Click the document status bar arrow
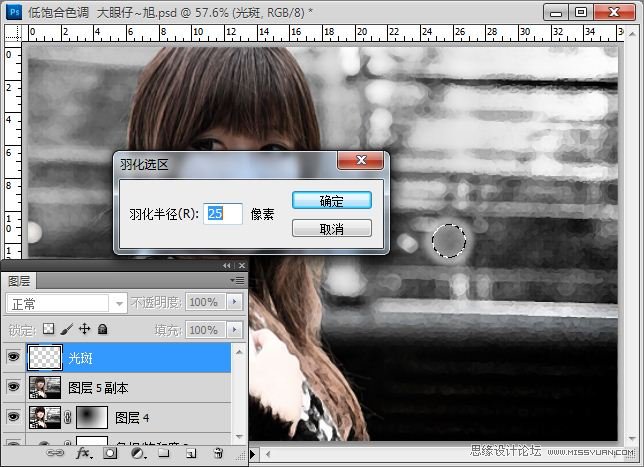This screenshot has width=644, height=467. (x=252, y=454)
